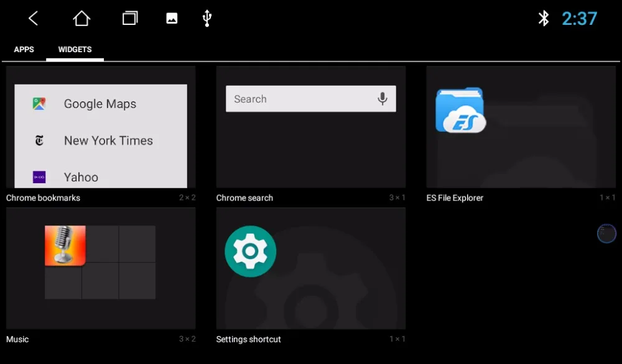Tap the Google Maps bookmark entry
622x364 pixels.
tap(101, 104)
